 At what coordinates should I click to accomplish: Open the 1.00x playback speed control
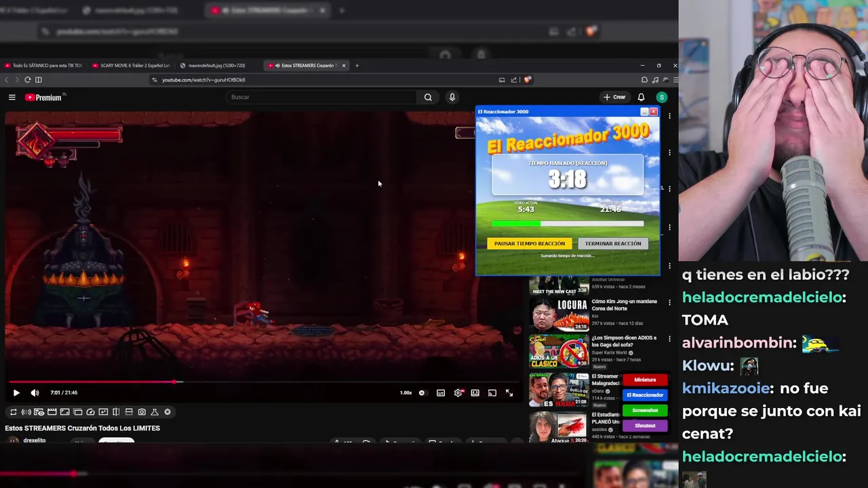406,392
